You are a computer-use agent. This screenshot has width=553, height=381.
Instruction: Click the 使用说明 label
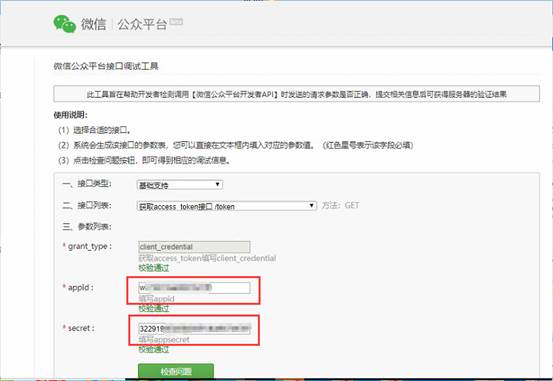coord(71,115)
